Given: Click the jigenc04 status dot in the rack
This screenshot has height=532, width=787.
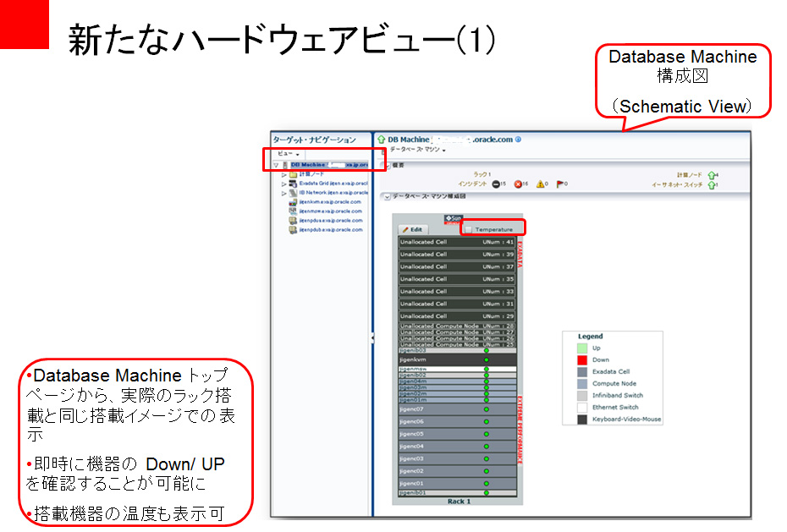Looking at the screenshot, I should [487, 447].
